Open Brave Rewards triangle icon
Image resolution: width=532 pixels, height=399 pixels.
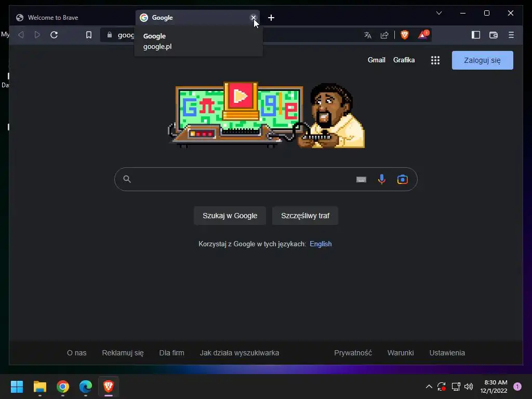click(x=423, y=35)
